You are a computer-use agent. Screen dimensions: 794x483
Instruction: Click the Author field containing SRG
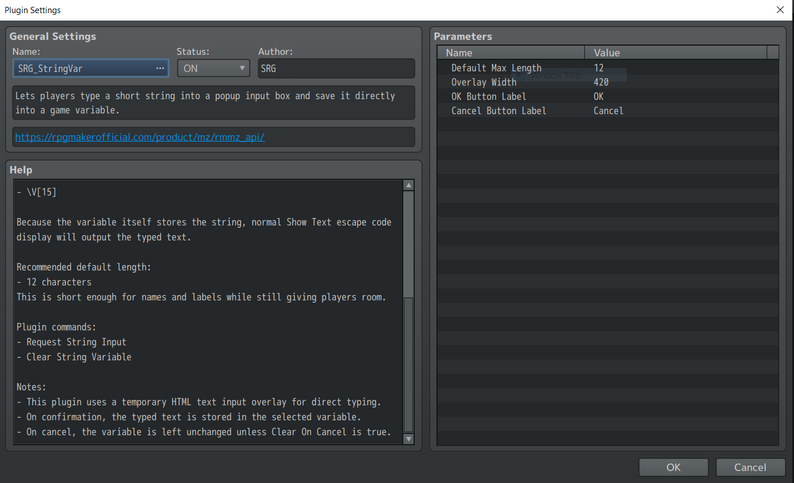[336, 68]
